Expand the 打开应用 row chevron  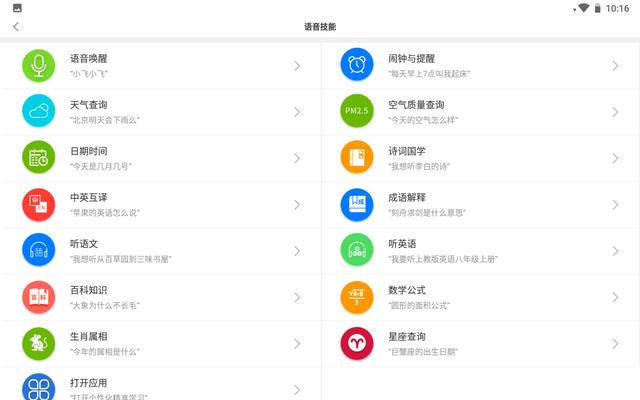(297, 390)
